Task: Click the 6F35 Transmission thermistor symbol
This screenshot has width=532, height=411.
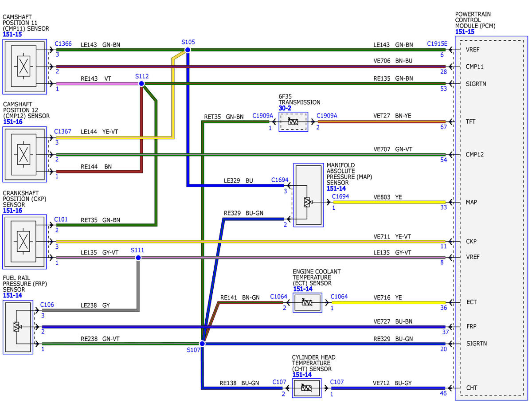Action: click(x=293, y=121)
